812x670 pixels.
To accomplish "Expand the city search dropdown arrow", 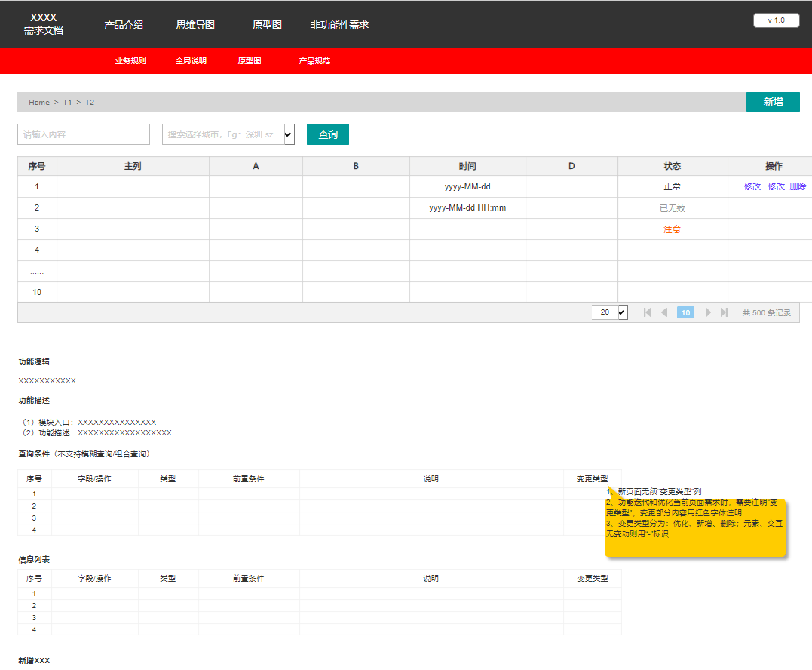I will [x=289, y=134].
